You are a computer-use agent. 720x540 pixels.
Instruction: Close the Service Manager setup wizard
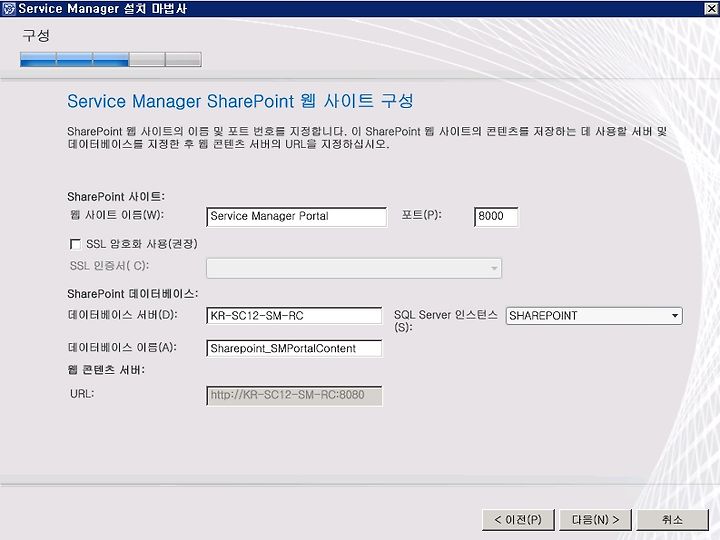click(x=711, y=8)
